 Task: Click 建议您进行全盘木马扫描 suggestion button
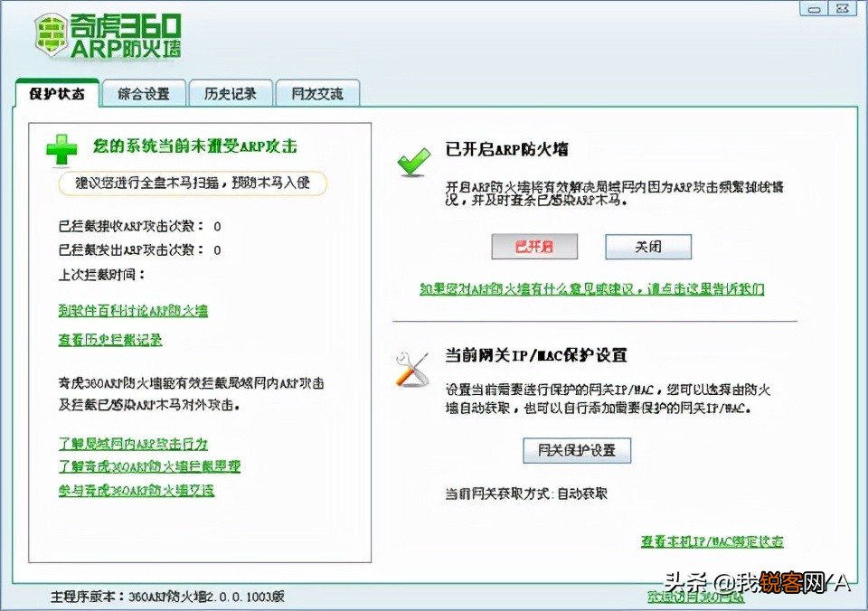193,183
